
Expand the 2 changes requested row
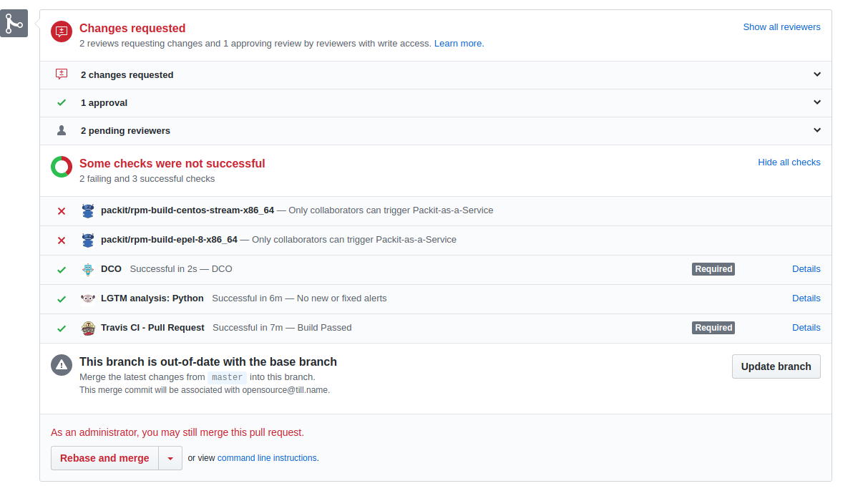tap(436, 75)
